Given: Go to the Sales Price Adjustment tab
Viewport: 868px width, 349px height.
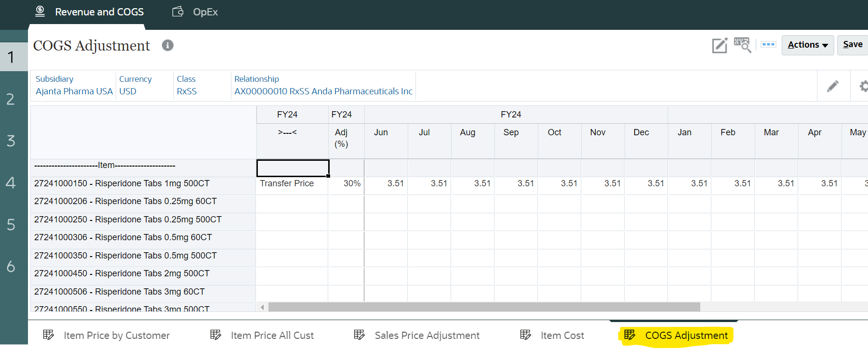Looking at the screenshot, I should (x=427, y=336).
